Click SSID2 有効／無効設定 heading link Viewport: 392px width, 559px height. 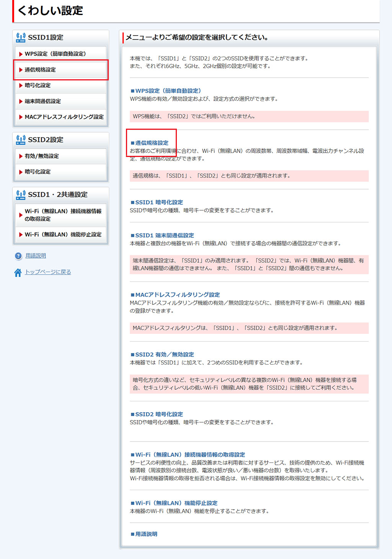165,355
